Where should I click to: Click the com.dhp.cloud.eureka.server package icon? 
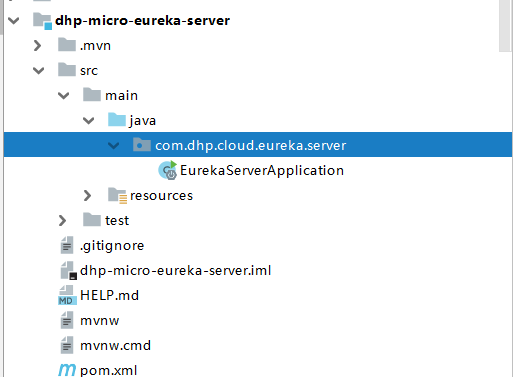pyautogui.click(x=142, y=145)
